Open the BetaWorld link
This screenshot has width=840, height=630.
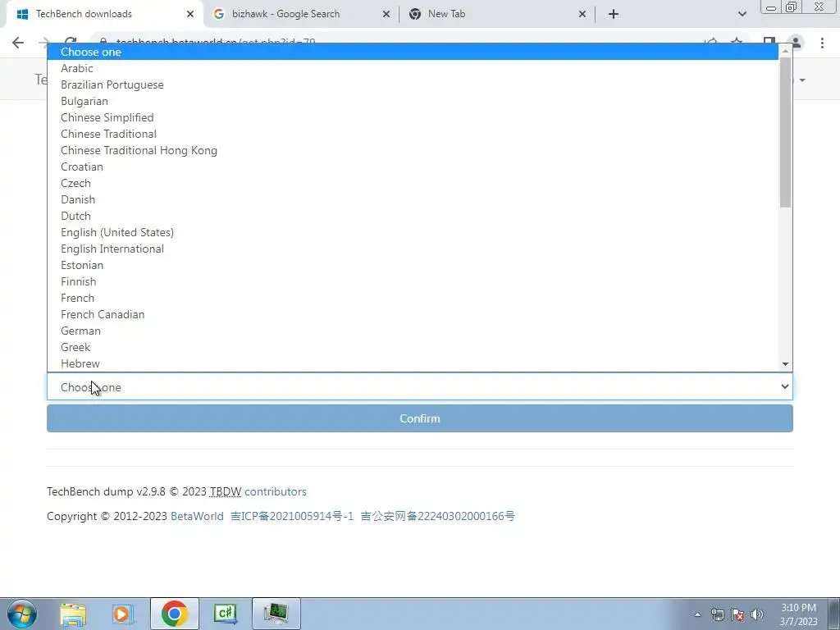197,517
